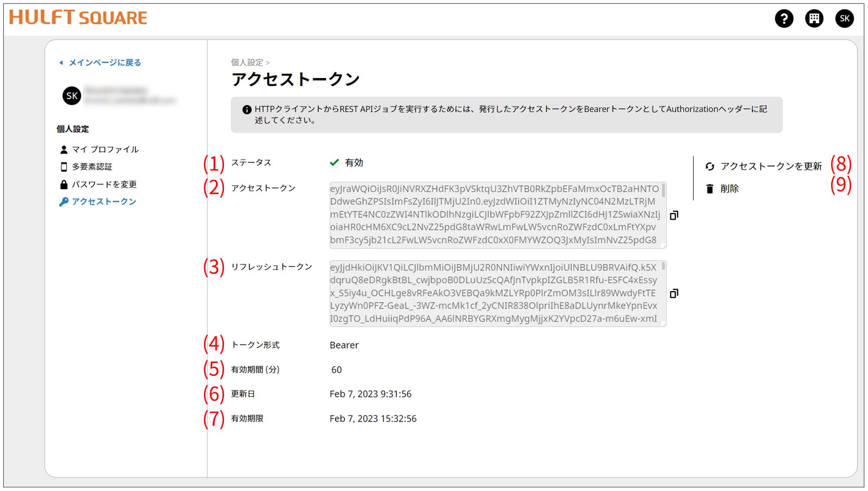Click the key icon beside アクセストークン in sidebar
This screenshot has width=868, height=491.
pyautogui.click(x=64, y=202)
